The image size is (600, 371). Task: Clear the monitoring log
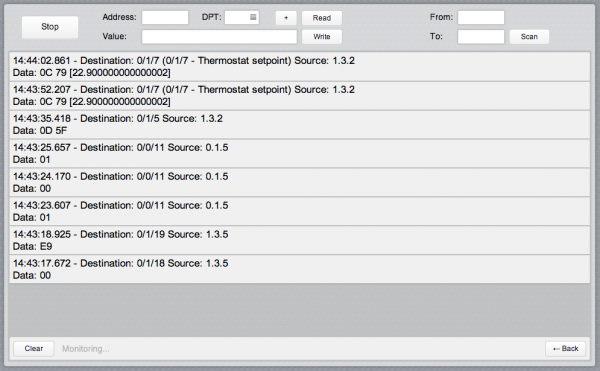[x=34, y=348]
